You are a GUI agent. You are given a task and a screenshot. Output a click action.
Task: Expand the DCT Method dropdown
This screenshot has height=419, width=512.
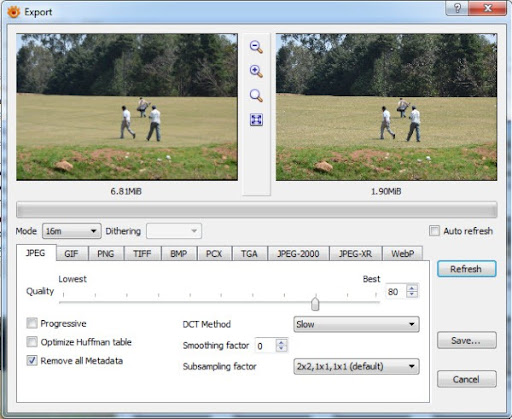(x=356, y=324)
